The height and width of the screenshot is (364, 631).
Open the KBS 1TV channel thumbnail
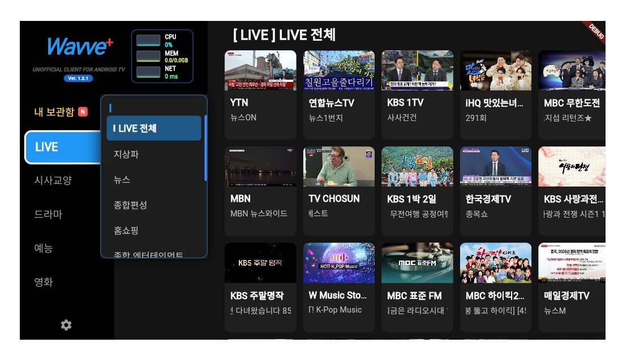[417, 70]
